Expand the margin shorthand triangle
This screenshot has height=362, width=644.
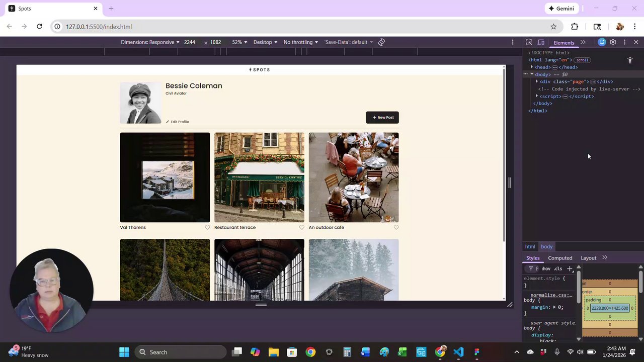click(554, 307)
